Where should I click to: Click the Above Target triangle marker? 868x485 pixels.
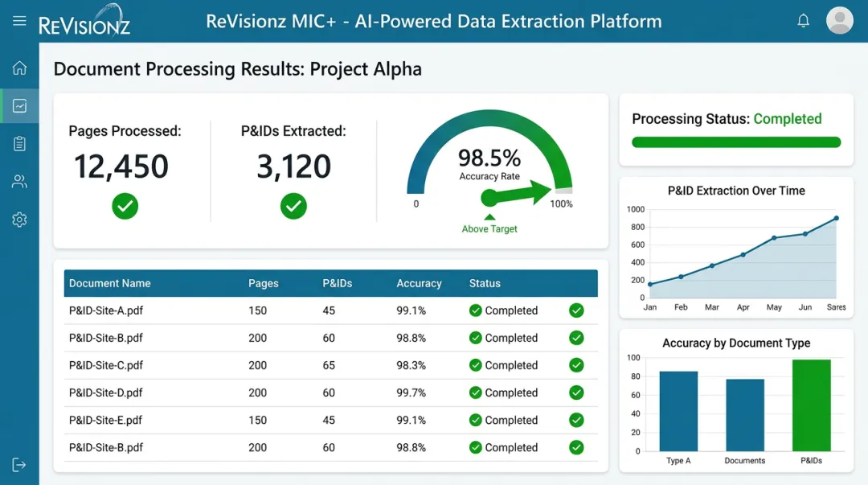489,216
